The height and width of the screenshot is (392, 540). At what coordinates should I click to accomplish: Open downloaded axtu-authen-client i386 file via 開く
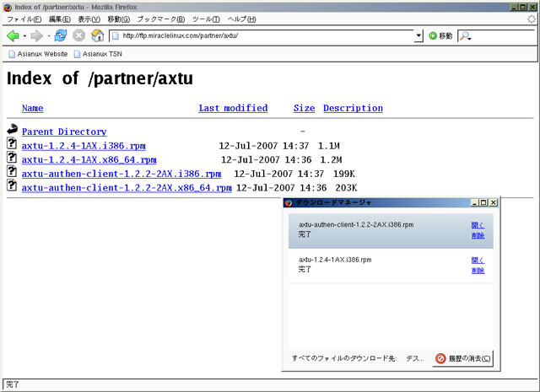pos(478,225)
